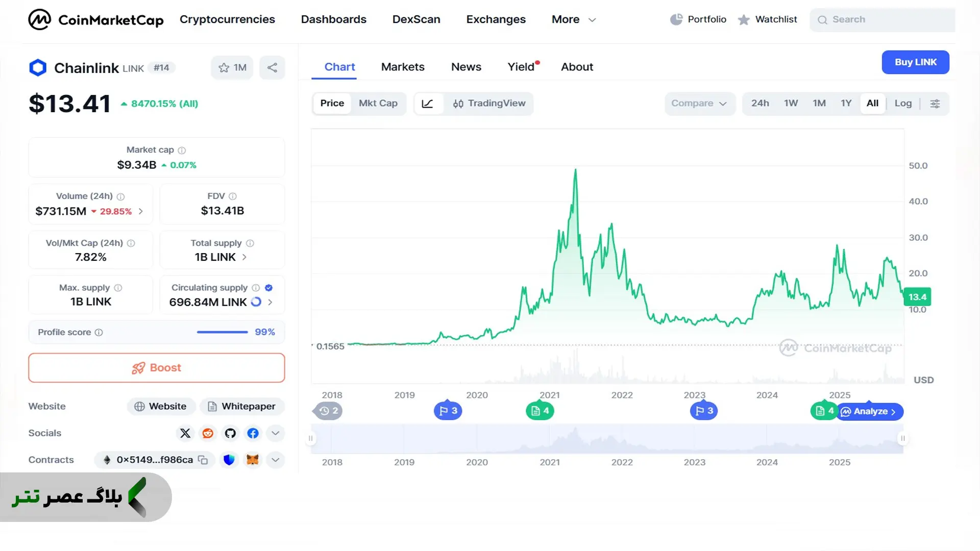This screenshot has width=980, height=551.
Task: Open the Whitepaper link
Action: pos(242,407)
